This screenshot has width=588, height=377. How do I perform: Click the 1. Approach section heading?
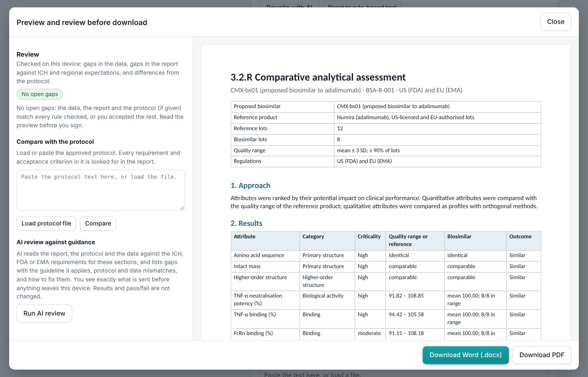(x=250, y=185)
